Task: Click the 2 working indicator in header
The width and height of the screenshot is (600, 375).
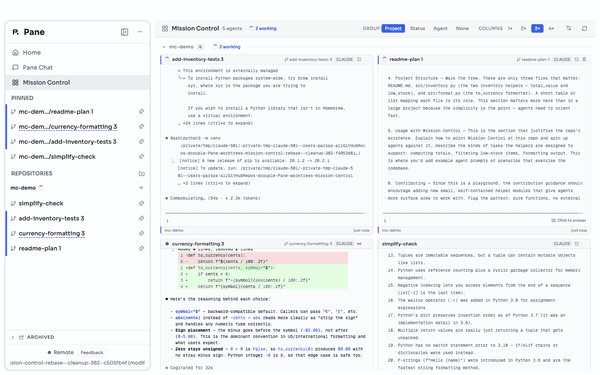Action: tap(263, 28)
